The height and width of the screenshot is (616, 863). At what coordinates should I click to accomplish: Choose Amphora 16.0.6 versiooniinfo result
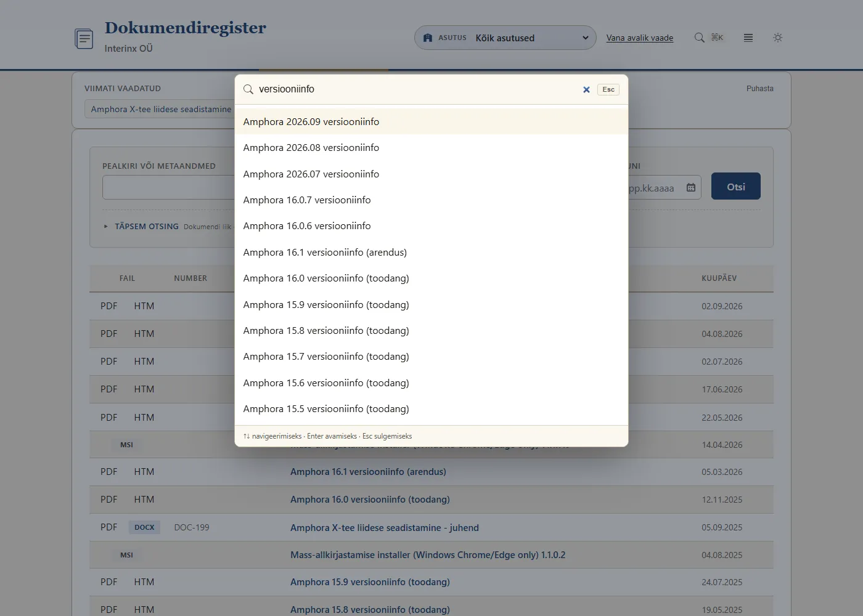(431, 226)
